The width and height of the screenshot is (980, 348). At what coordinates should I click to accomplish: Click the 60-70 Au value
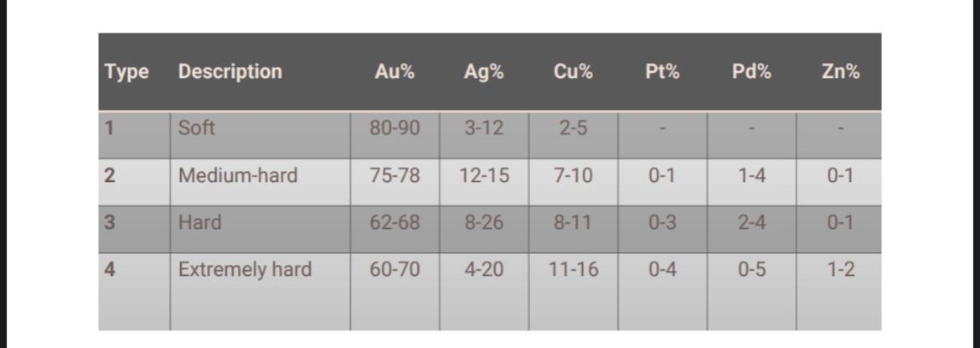click(395, 269)
